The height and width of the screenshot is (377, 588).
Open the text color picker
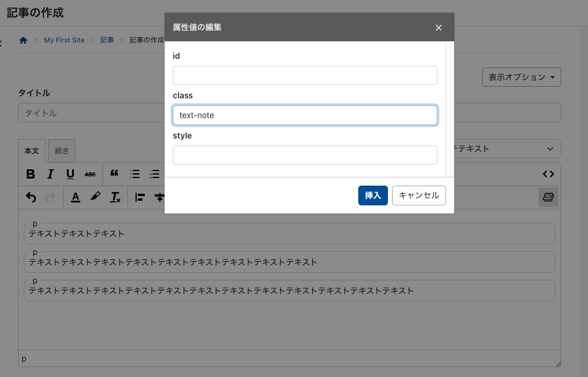[x=76, y=197]
